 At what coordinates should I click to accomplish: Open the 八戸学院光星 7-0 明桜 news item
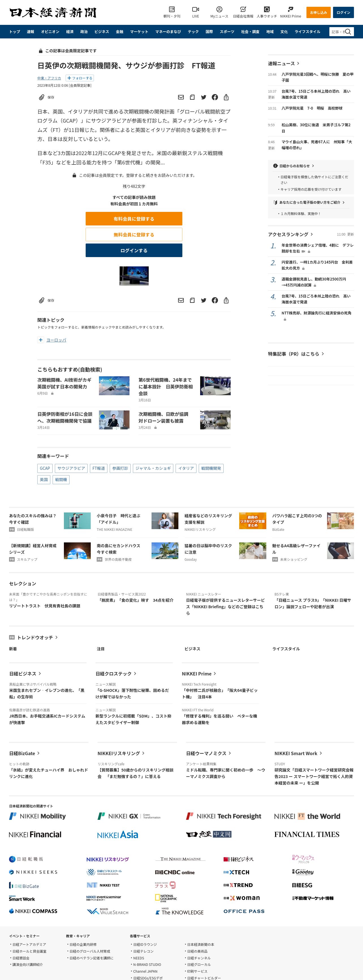tap(312, 108)
